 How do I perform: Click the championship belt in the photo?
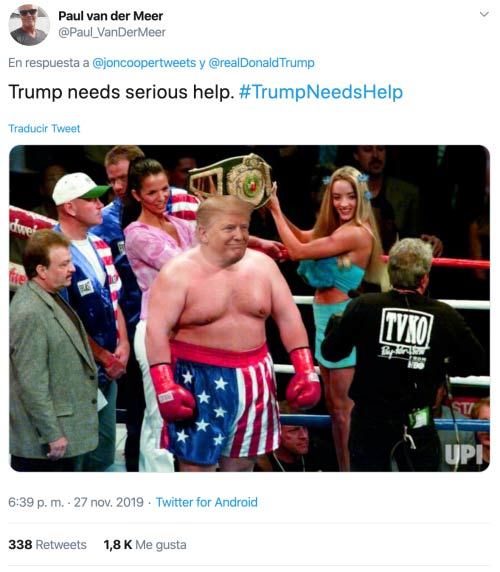230,178
